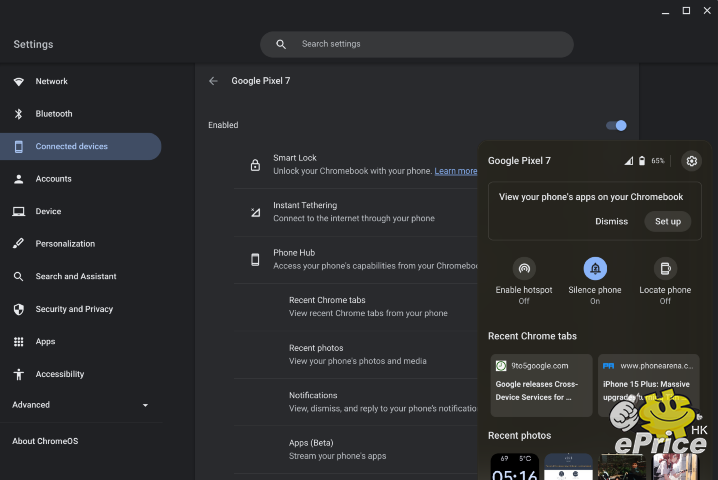Screen dimensions: 718x480
Task: Click the search magnifier icon in search bar
Action: tap(281, 44)
